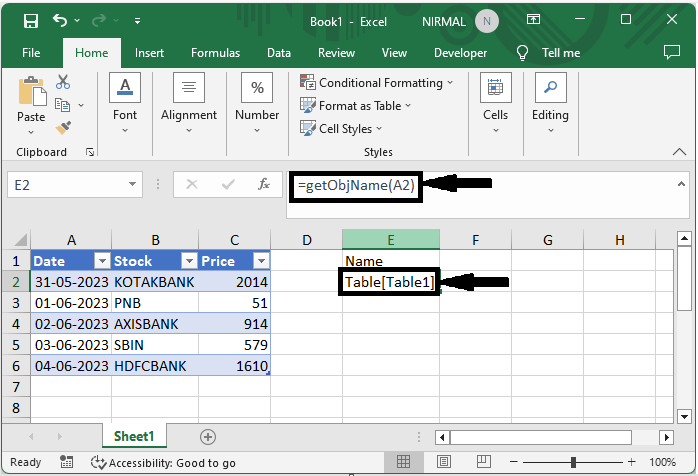Image resolution: width=698 pixels, height=476 pixels.
Task: Undo the last action
Action: [x=60, y=20]
